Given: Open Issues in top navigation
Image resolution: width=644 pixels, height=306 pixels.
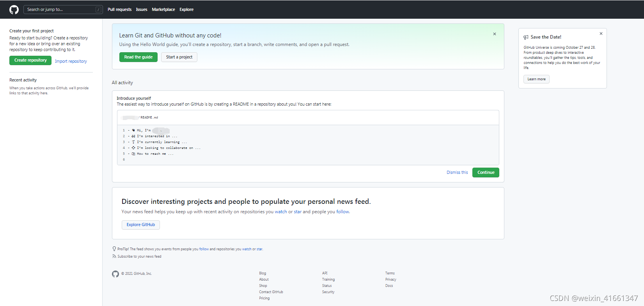Looking at the screenshot, I should click(142, 10).
